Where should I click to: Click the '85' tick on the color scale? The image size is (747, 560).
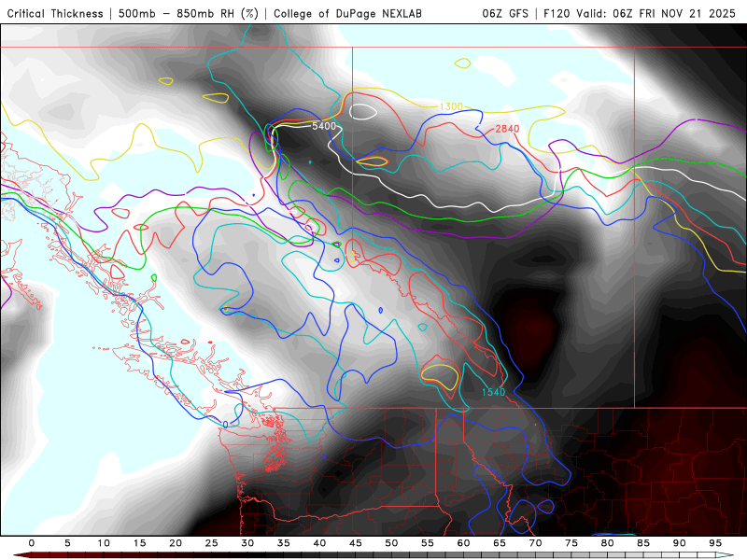643,543
